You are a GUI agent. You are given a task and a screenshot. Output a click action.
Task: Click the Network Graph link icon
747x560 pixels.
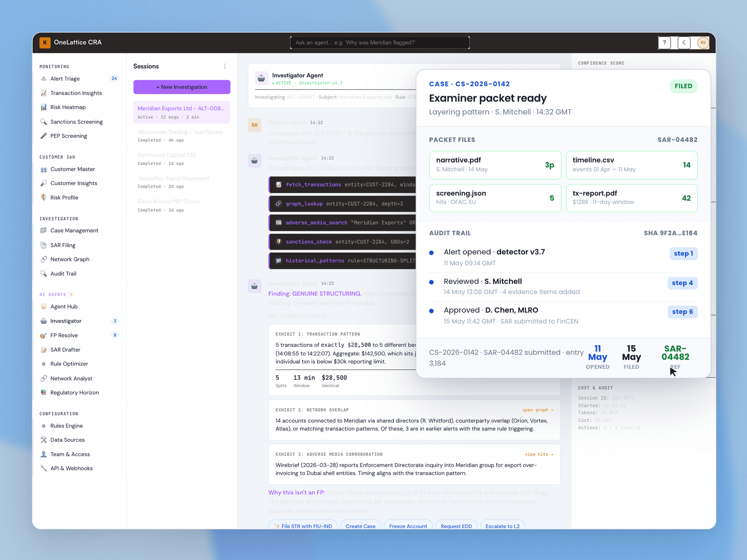tap(44, 259)
